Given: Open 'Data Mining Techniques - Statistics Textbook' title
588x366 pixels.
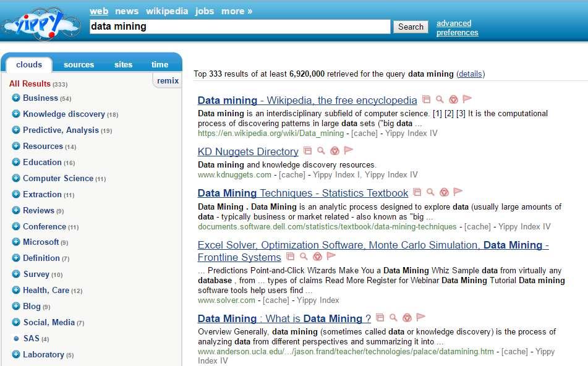Looking at the screenshot, I should [302, 193].
